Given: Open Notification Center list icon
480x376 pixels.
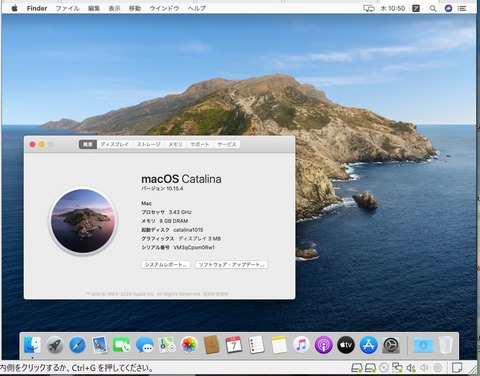Looking at the screenshot, I should (462, 8).
